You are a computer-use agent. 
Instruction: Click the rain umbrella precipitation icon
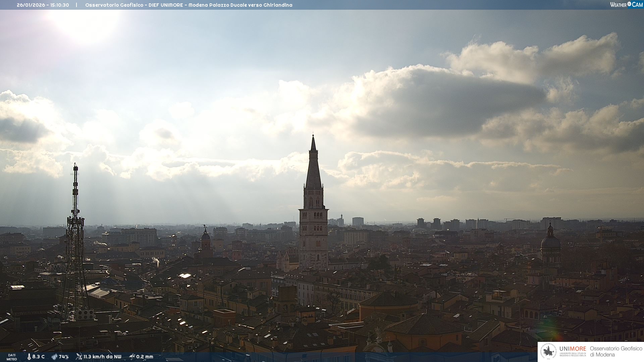(132, 357)
